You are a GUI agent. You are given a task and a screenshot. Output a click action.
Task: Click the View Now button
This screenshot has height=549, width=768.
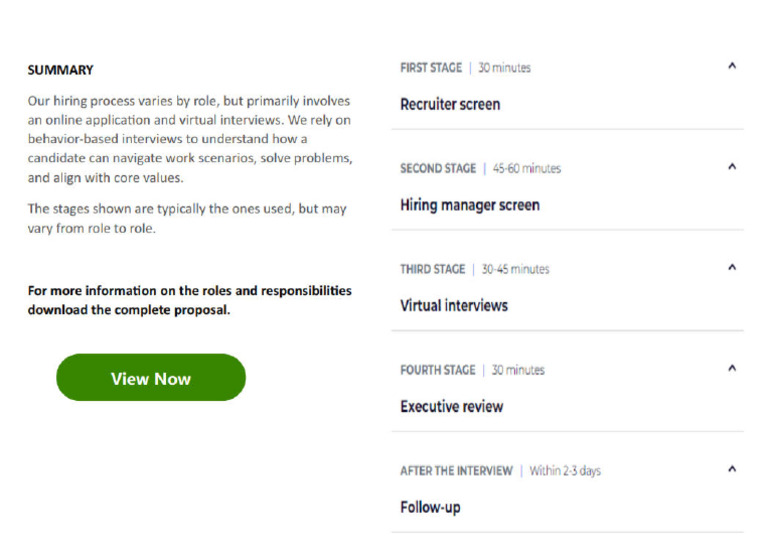tap(151, 378)
